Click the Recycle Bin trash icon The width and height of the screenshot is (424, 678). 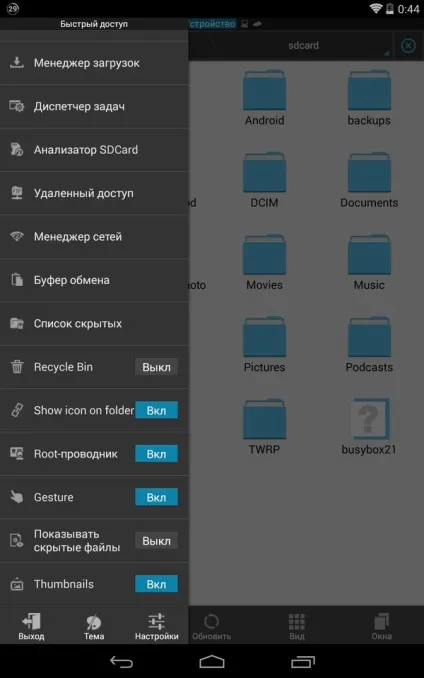click(x=17, y=367)
